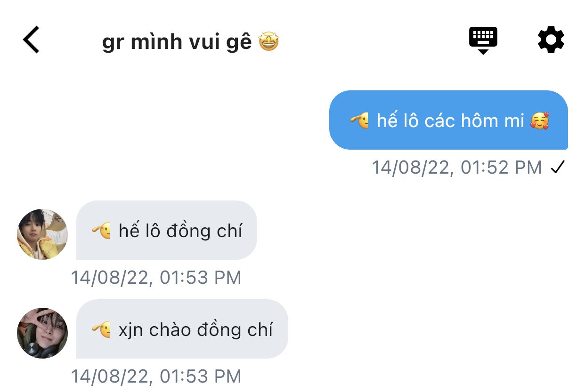Tap the text "hôm mi" in sent message
This screenshot has height=392, width=585.
point(493,120)
